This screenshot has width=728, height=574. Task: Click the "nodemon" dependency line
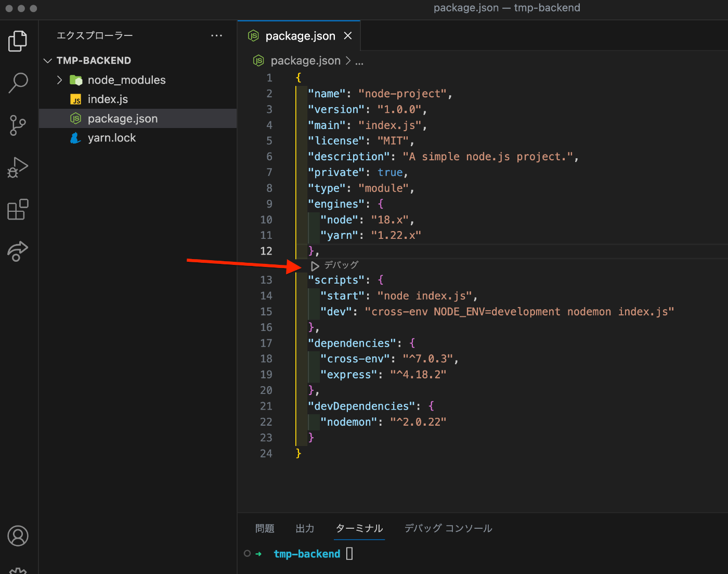pos(383,422)
